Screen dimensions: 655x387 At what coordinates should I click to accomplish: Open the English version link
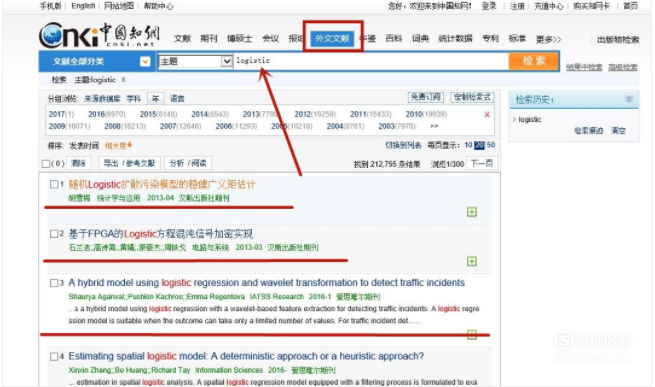(x=83, y=6)
